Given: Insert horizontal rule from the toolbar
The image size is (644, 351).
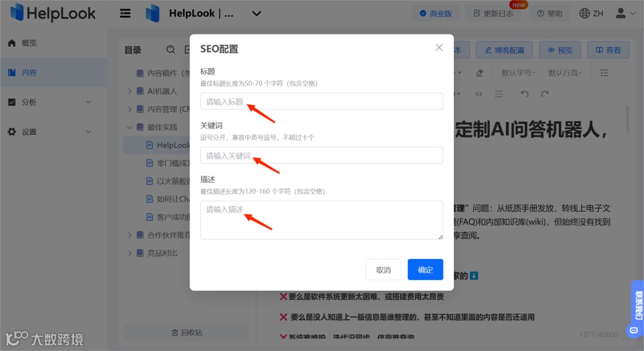Looking at the screenshot, I should pyautogui.click(x=498, y=94).
